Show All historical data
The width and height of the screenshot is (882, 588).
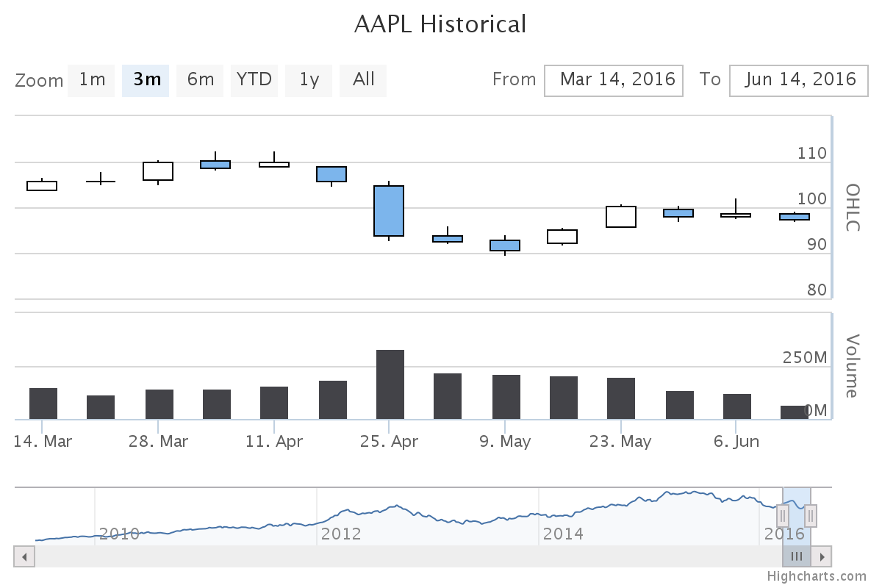click(x=363, y=80)
